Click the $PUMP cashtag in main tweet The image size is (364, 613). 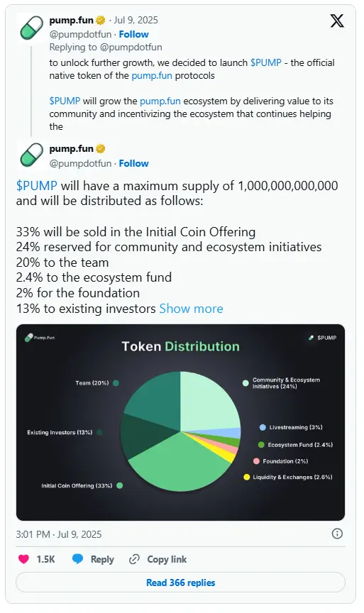coord(36,186)
